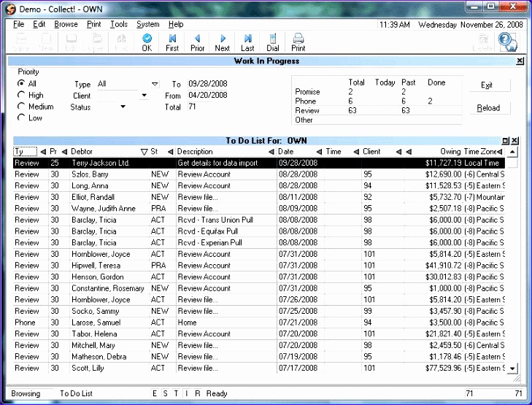This screenshot has width=532, height=405.
Task: Select the Larose, Samuel phone row
Action: coord(95,323)
